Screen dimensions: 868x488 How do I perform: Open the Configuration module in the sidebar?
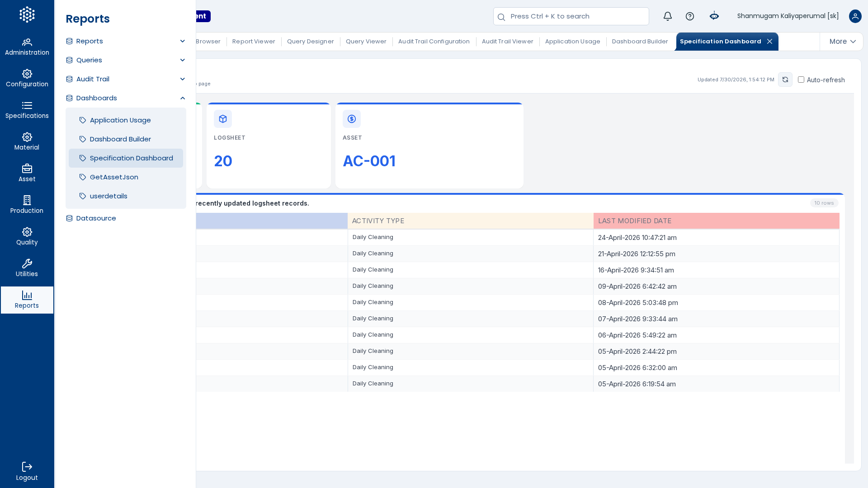point(27,79)
